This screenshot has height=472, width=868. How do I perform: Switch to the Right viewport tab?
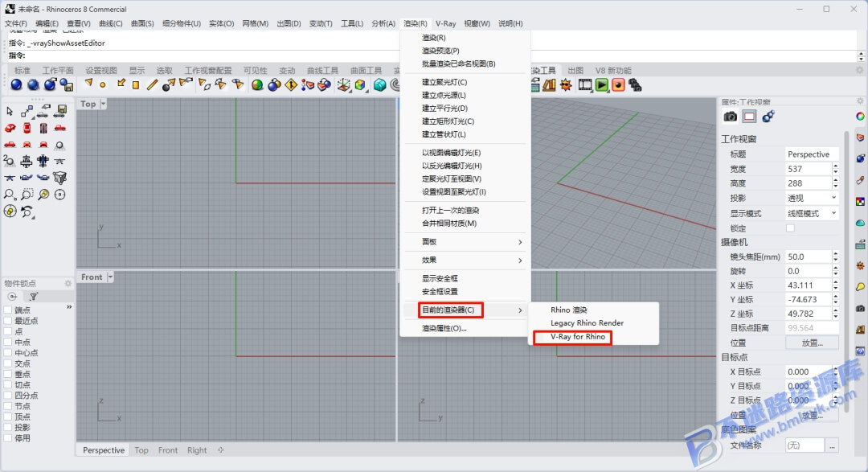pos(197,450)
